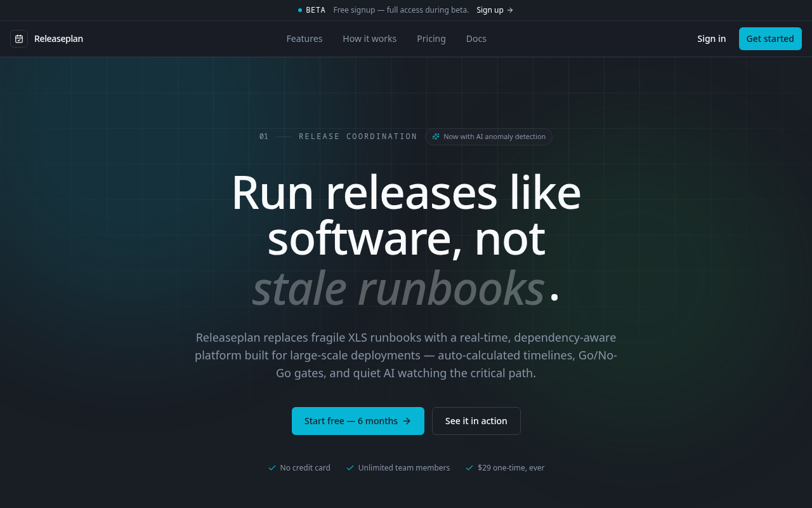Click the 01 section number
This screenshot has width=812, height=508.
(264, 137)
